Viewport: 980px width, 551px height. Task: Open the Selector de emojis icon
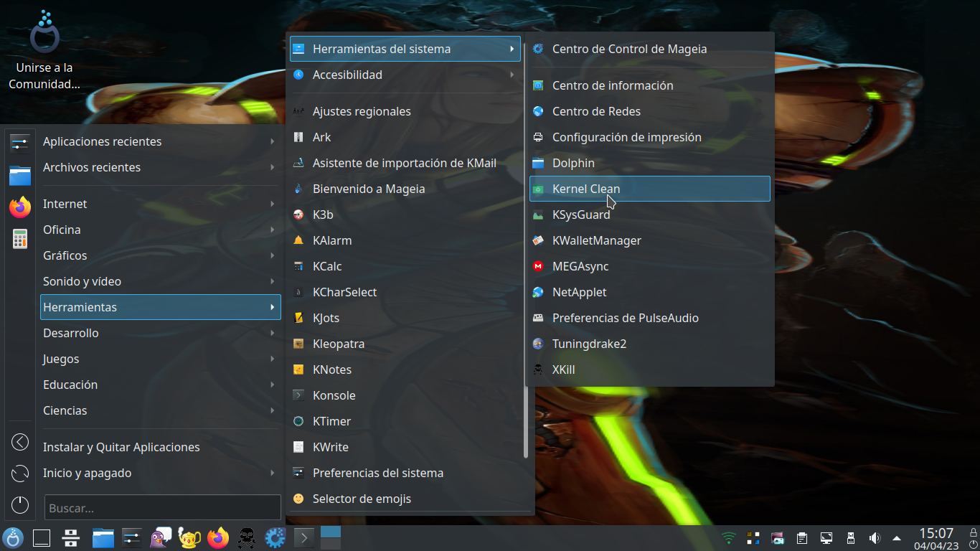click(x=298, y=499)
